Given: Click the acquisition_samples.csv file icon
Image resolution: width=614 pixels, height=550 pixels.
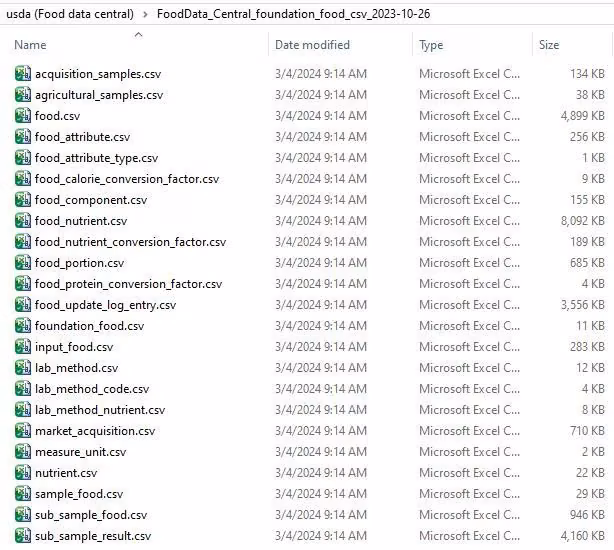Looking at the screenshot, I should click(23, 74).
